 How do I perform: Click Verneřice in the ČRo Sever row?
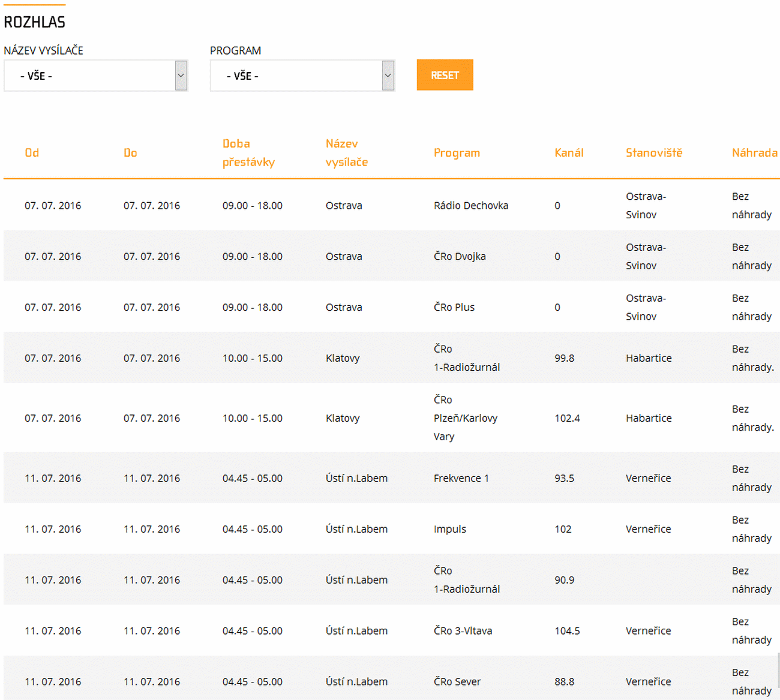tap(648, 682)
